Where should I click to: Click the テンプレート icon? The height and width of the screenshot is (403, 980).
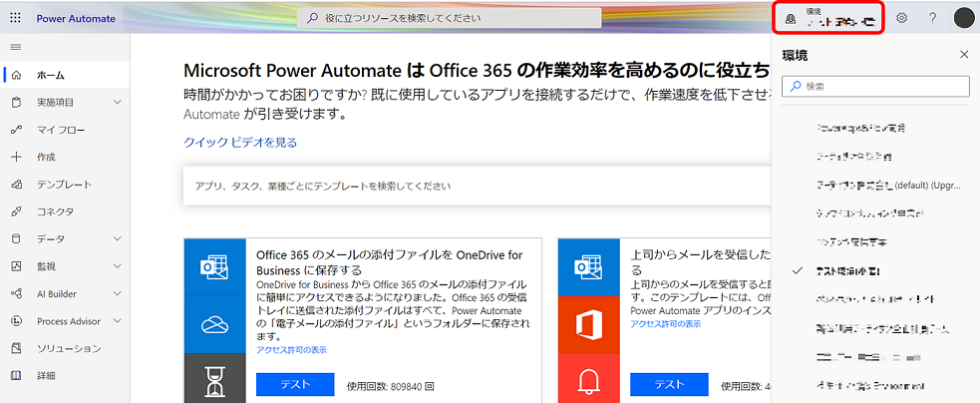point(17,184)
